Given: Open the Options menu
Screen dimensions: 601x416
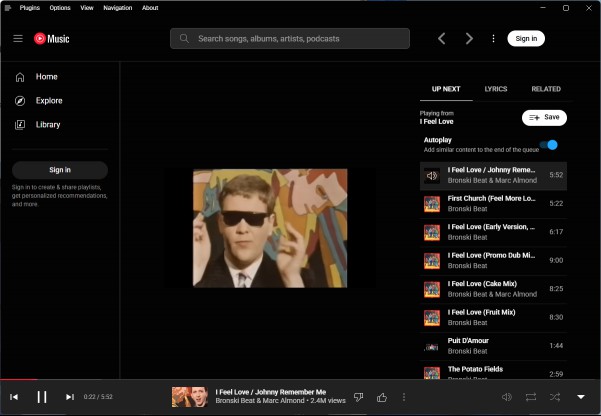Looking at the screenshot, I should (60, 8).
